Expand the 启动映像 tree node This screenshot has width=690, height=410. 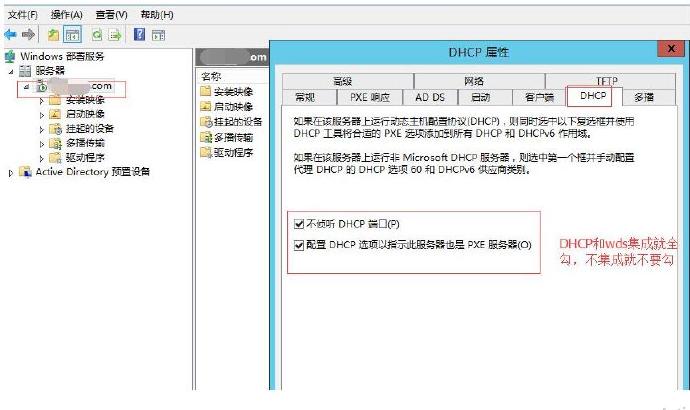[x=42, y=115]
